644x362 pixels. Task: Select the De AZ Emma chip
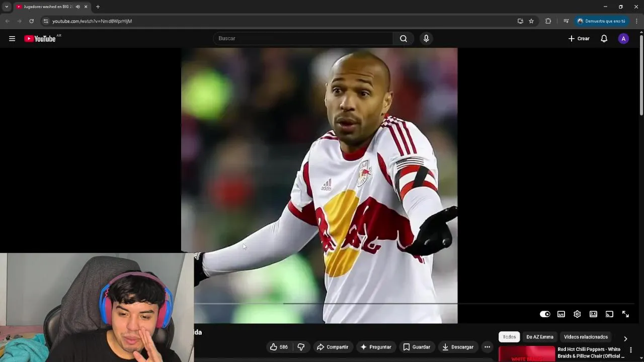tap(540, 337)
